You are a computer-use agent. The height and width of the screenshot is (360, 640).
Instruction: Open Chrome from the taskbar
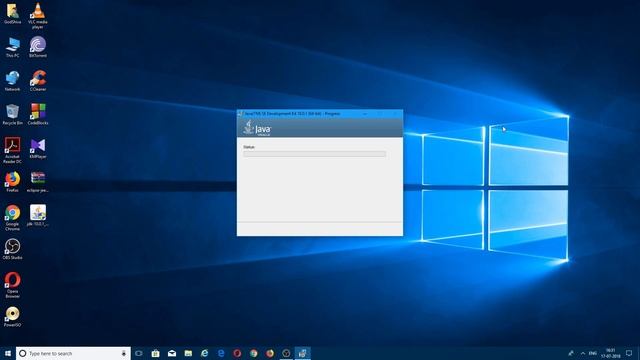(x=253, y=353)
